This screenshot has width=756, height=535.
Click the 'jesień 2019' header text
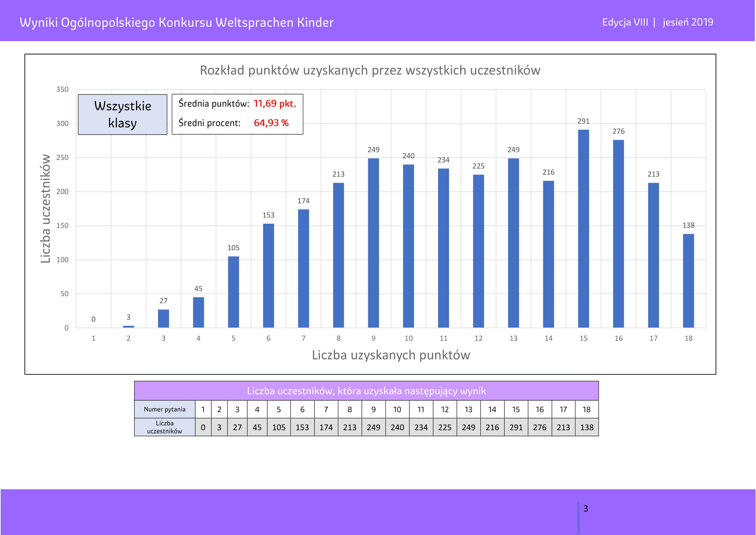point(688,22)
